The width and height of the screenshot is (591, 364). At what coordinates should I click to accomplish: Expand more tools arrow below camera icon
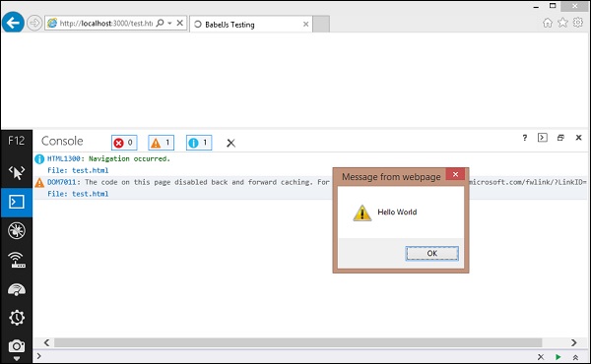pyautogui.click(x=17, y=359)
